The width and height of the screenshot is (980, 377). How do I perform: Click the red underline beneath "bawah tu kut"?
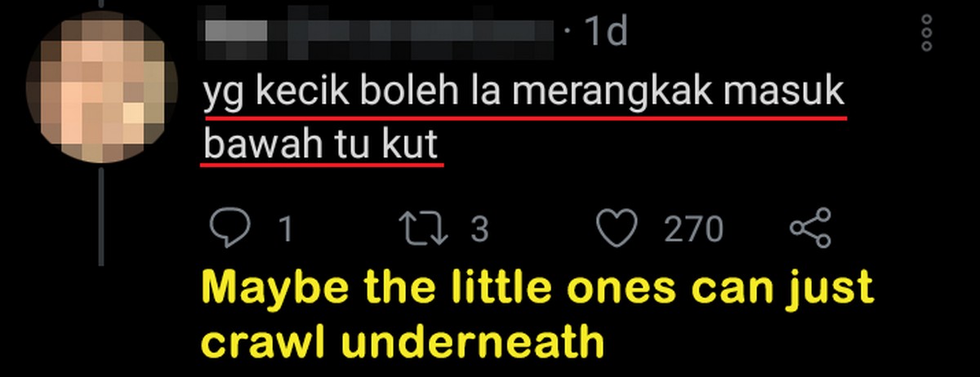pyautogui.click(x=321, y=165)
